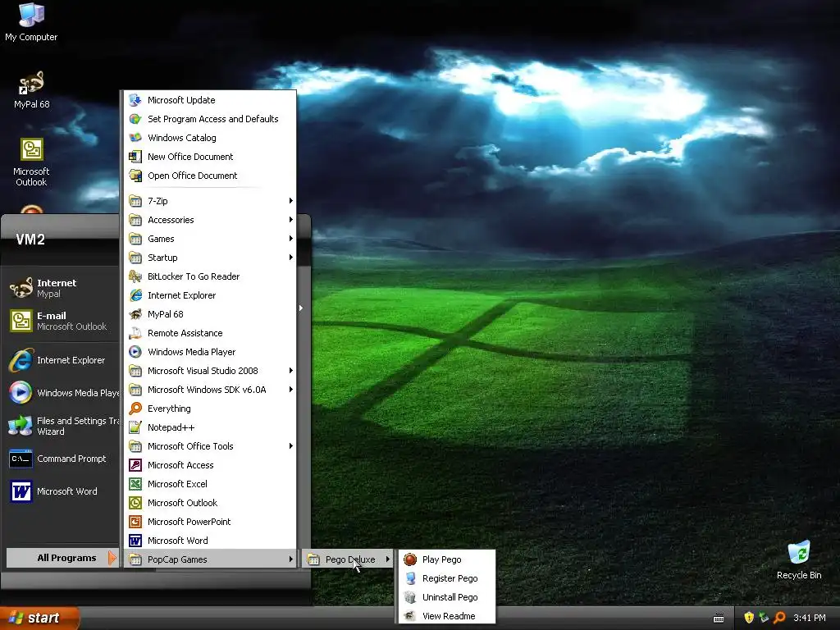The height and width of the screenshot is (630, 840).
Task: Select Register Pego
Action: [447, 578]
